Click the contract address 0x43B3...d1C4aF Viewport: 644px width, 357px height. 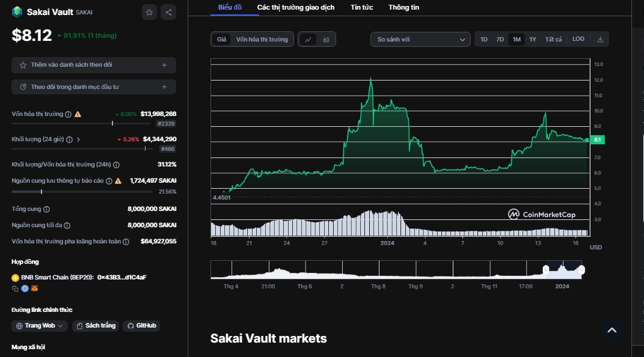pos(122,278)
